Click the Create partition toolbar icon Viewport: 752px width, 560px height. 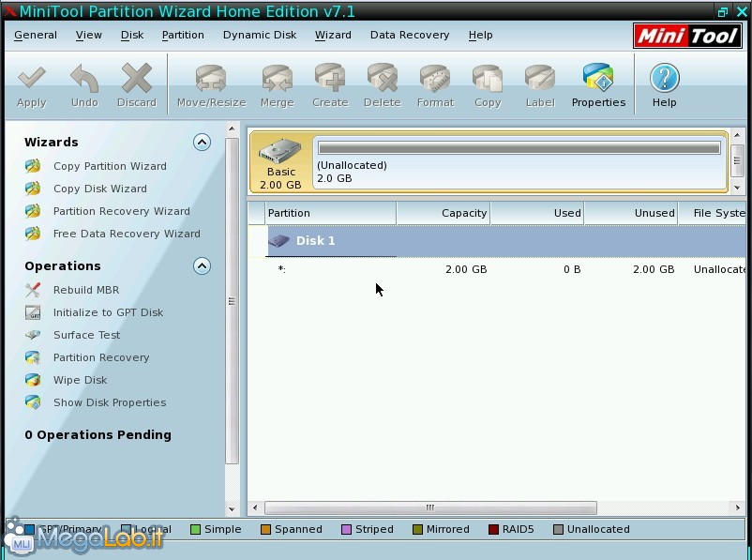tap(329, 85)
